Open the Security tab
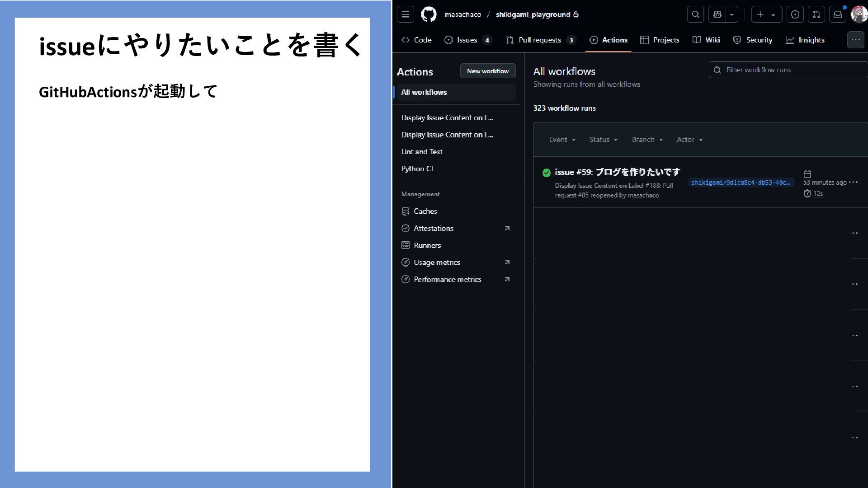The height and width of the screenshot is (488, 868). (x=753, y=40)
